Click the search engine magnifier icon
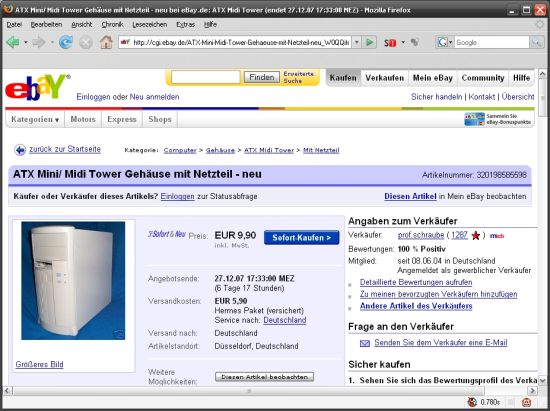Viewport: 550px width, 411px height. point(536,42)
